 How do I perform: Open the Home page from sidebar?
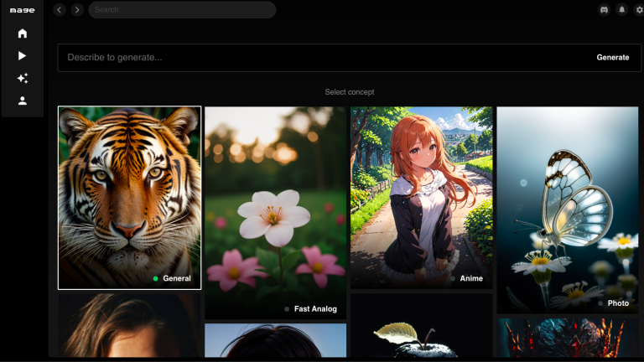(x=23, y=34)
